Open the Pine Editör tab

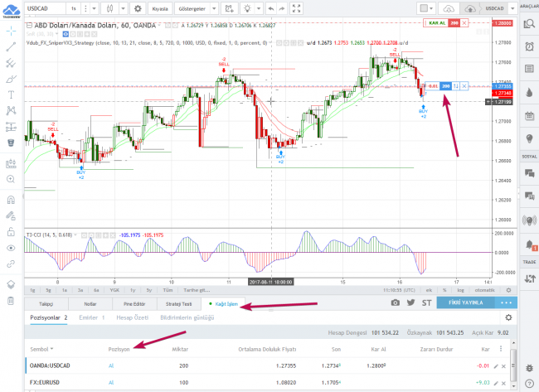[134, 304]
